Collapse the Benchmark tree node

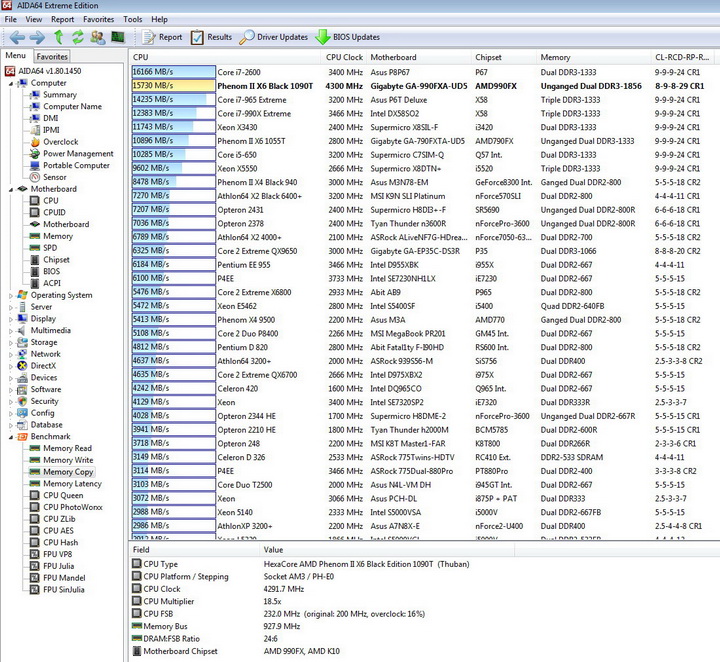(11, 437)
